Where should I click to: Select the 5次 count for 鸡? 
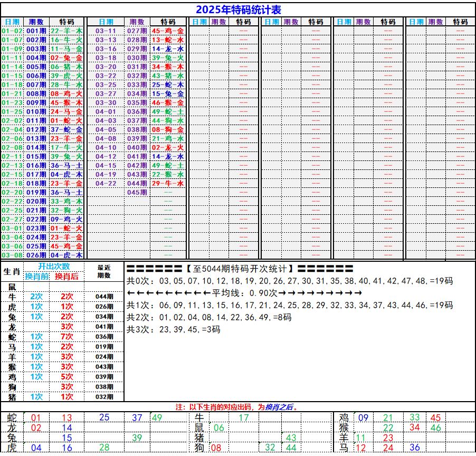pyautogui.click(x=66, y=377)
